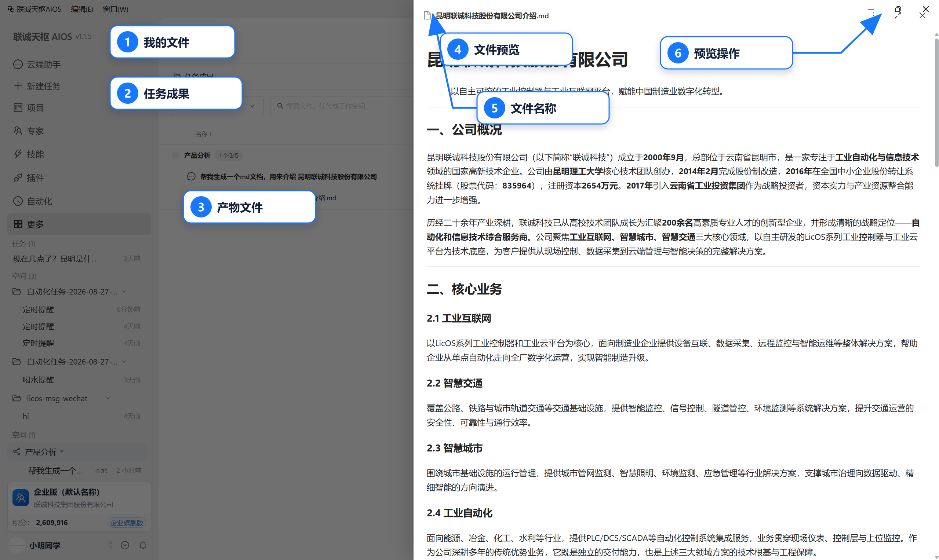Switch account using 小明同学 up-down arrows

click(x=110, y=545)
